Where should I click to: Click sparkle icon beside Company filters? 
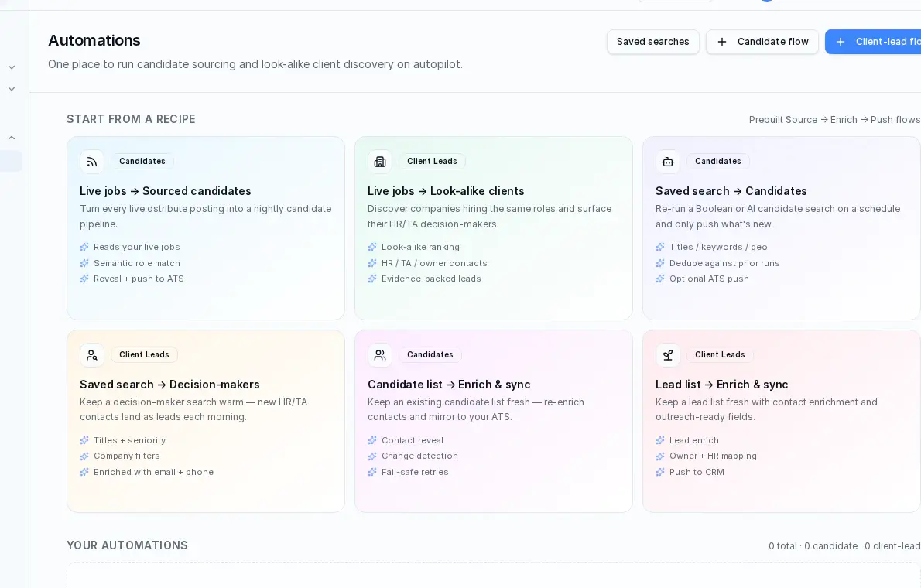click(x=84, y=456)
